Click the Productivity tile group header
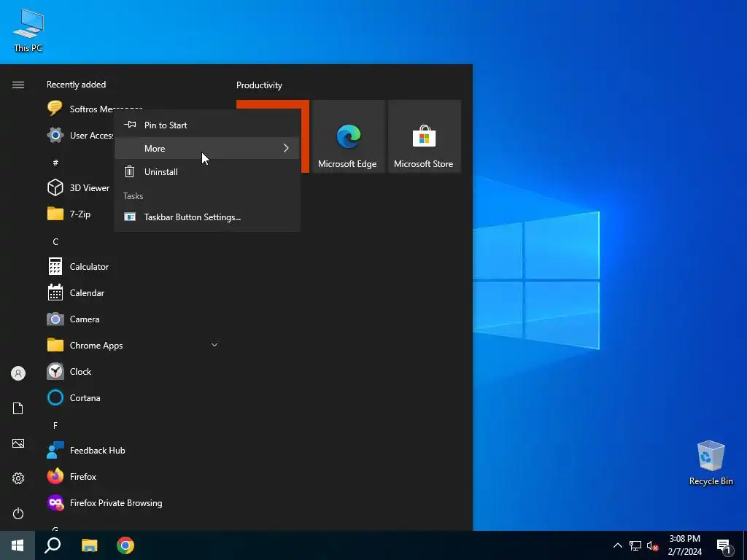This screenshot has height=560, width=747. [259, 85]
